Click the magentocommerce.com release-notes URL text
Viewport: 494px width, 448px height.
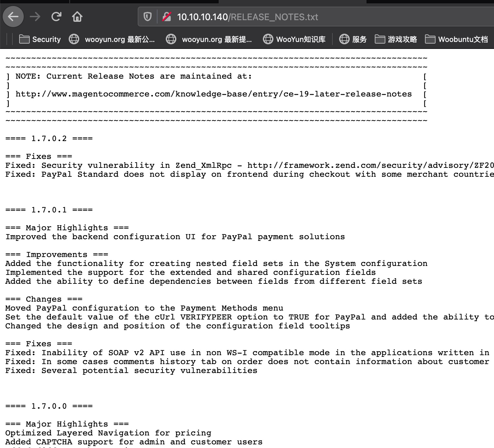[x=214, y=94]
